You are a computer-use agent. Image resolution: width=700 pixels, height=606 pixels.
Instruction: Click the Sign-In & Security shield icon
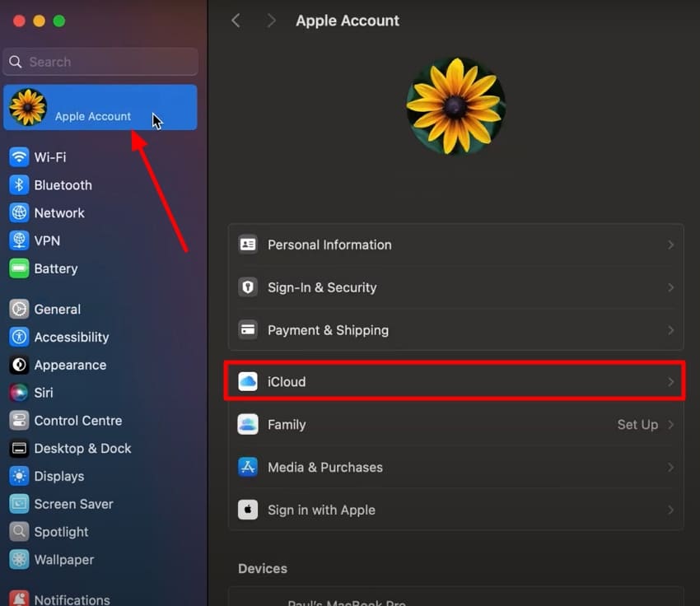tap(248, 287)
